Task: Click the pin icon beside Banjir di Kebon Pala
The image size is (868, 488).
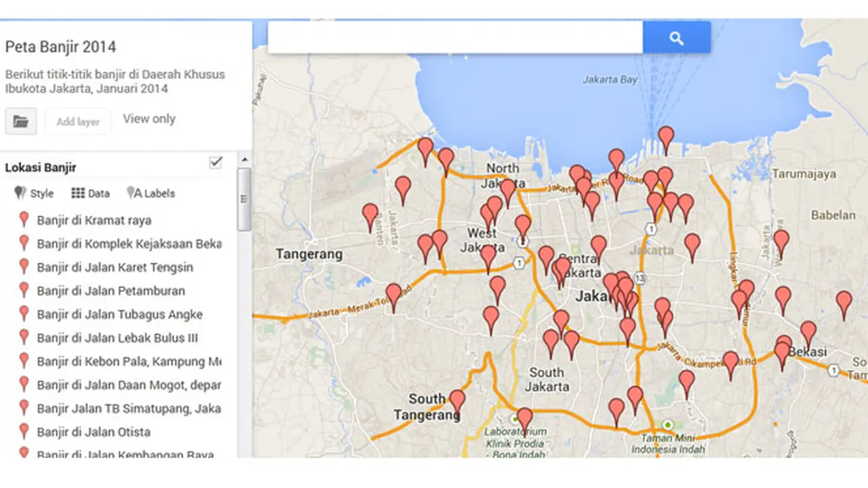Action: (24, 361)
